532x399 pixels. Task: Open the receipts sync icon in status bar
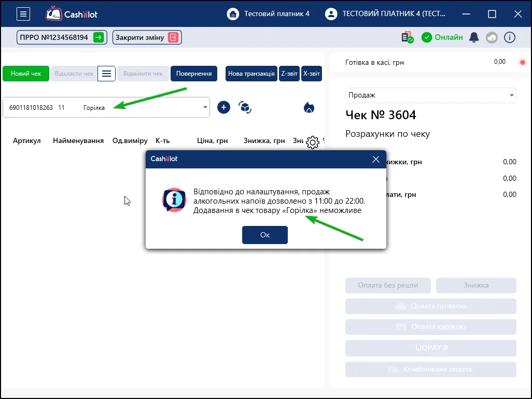[408, 37]
